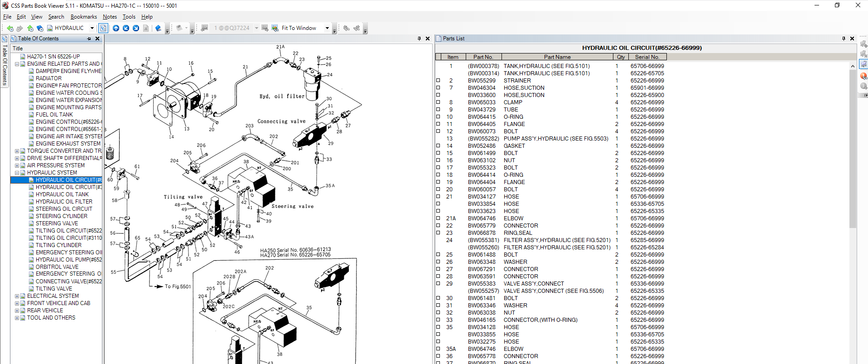
Task: Check the box for STRAINER BW055299
Action: click(x=438, y=81)
